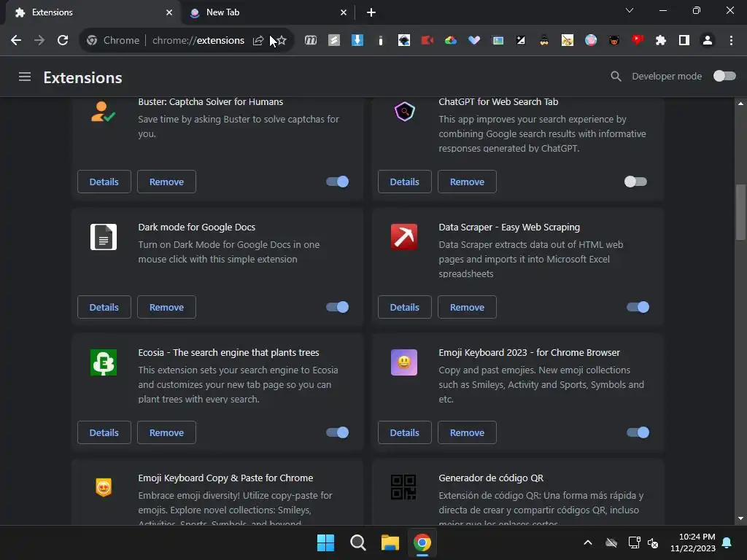Click the Chrome taskbar icon

[x=422, y=542]
